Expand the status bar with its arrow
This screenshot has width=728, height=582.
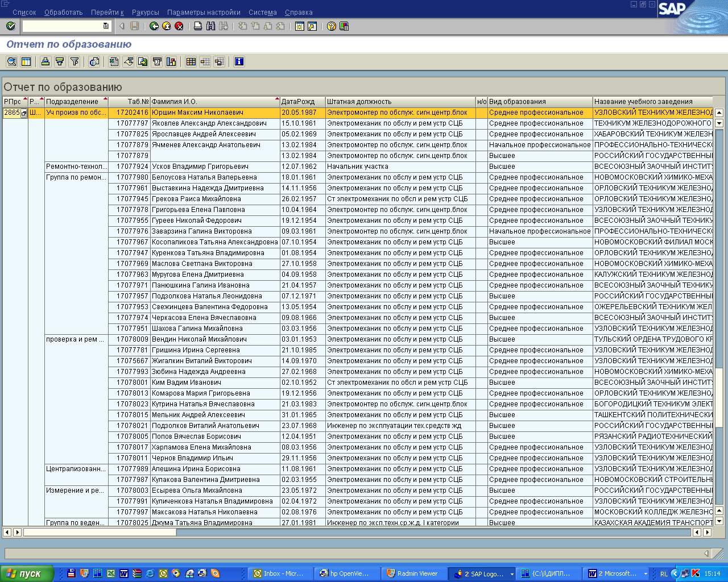(706, 553)
